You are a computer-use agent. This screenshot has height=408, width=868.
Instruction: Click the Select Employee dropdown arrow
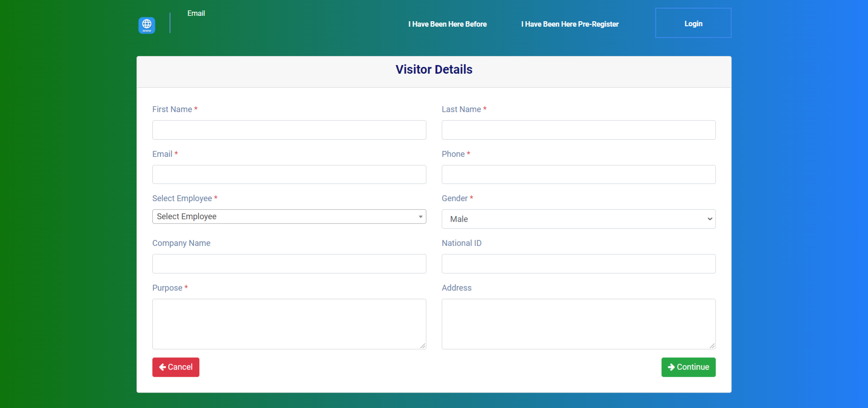coord(420,217)
